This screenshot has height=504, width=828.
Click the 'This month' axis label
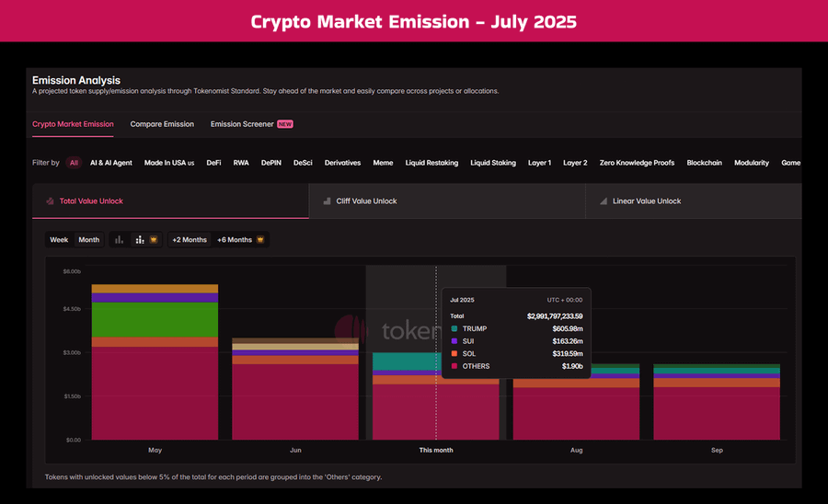(x=436, y=450)
